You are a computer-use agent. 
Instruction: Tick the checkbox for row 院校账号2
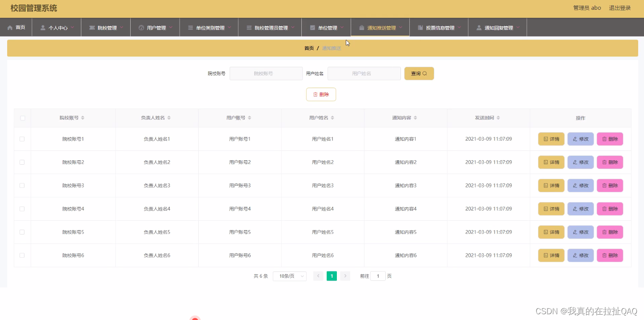[x=22, y=162]
